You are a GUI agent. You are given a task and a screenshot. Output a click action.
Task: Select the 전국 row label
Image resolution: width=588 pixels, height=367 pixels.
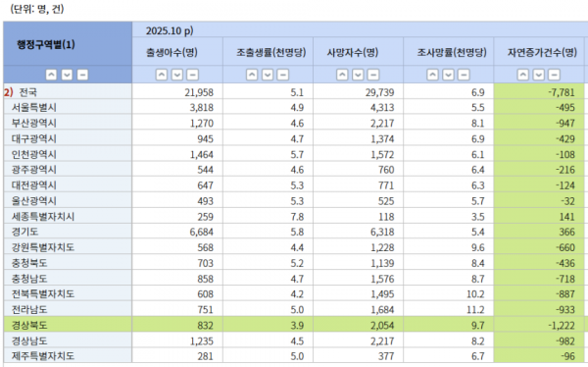click(x=28, y=92)
